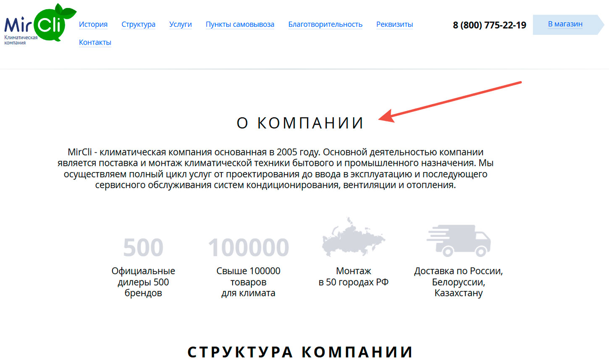Click the В магазин button

tap(569, 24)
